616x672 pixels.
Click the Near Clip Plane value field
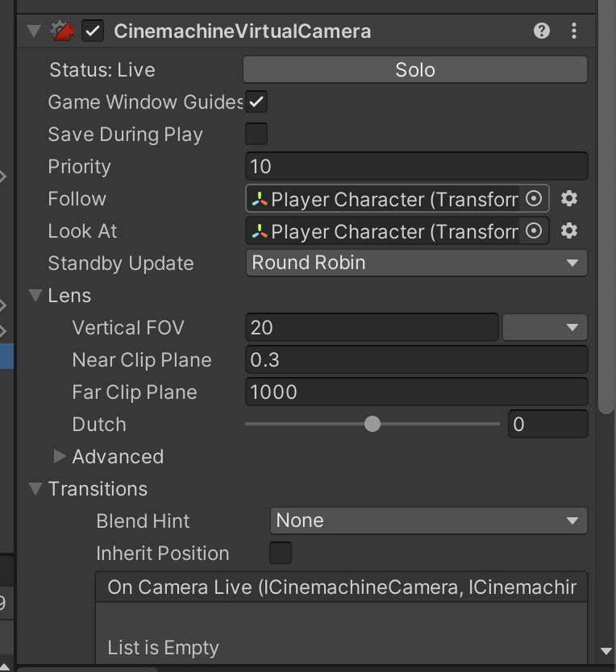tap(417, 359)
